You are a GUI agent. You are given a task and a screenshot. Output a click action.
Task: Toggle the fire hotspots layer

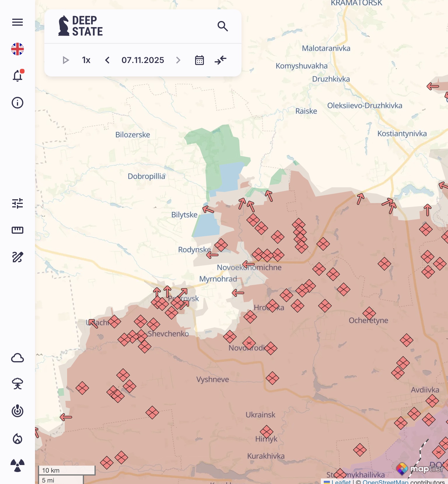17,438
